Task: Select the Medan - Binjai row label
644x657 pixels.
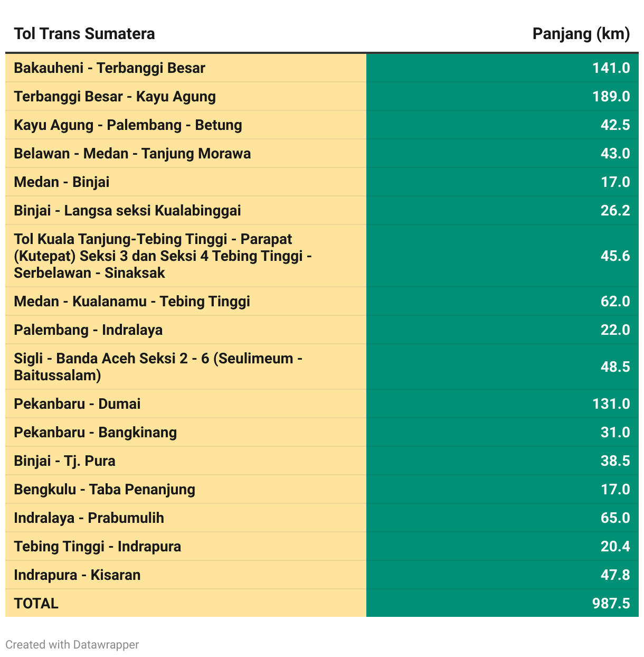Action: (62, 182)
